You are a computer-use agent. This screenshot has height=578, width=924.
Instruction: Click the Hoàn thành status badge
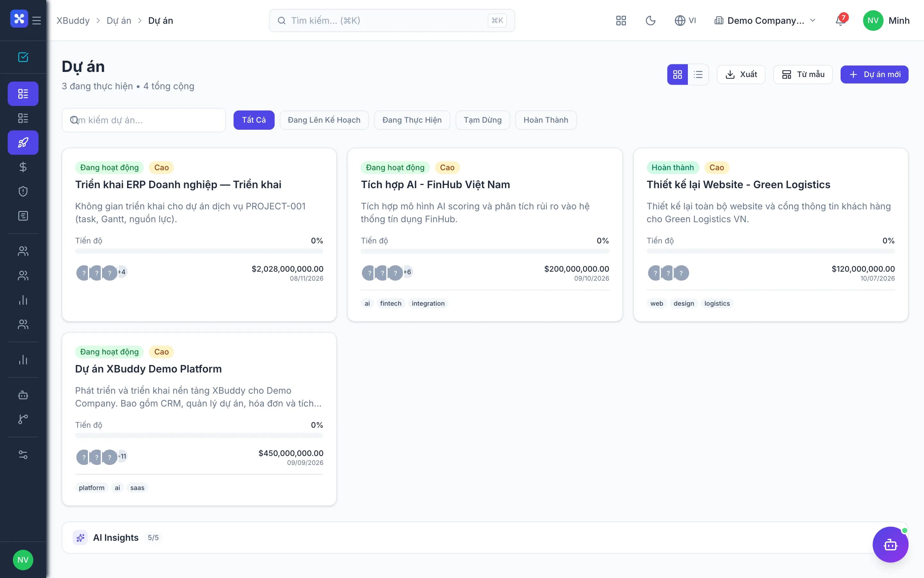[x=673, y=167]
